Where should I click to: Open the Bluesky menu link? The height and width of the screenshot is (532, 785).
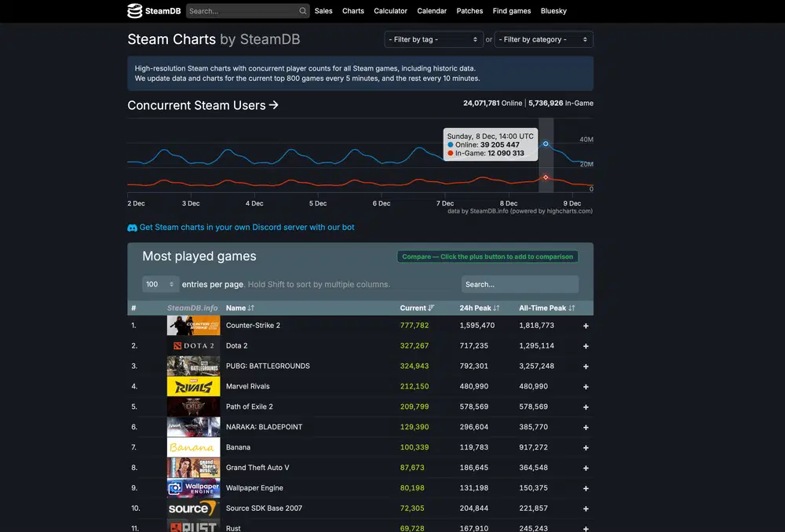[553, 11]
